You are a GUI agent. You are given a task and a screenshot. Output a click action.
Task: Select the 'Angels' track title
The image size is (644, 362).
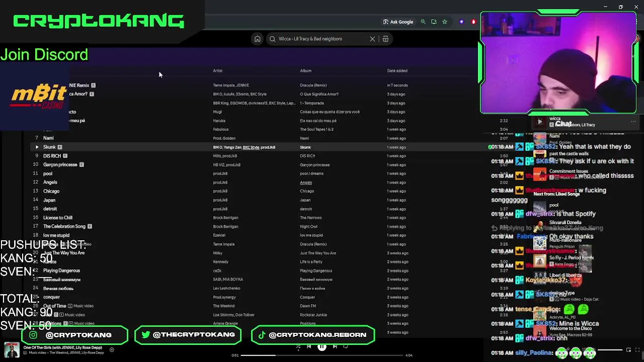point(50,182)
